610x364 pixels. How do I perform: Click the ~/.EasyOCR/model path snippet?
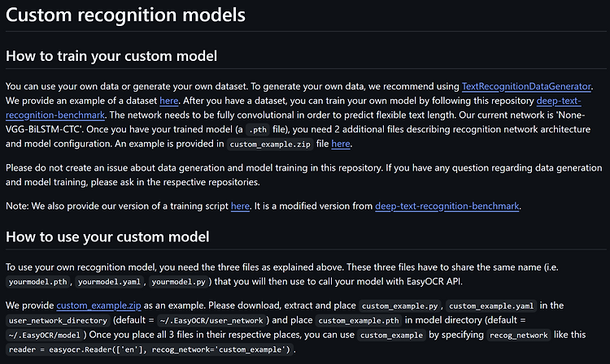(x=44, y=335)
